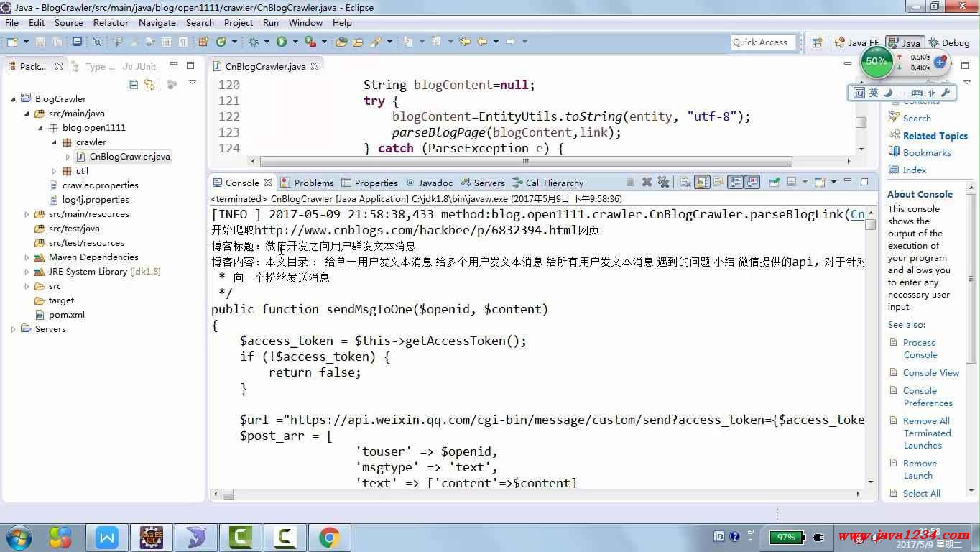Toggle Scroll Lock in Console toolbar
Image resolution: width=980 pixels, height=552 pixels.
702,183
